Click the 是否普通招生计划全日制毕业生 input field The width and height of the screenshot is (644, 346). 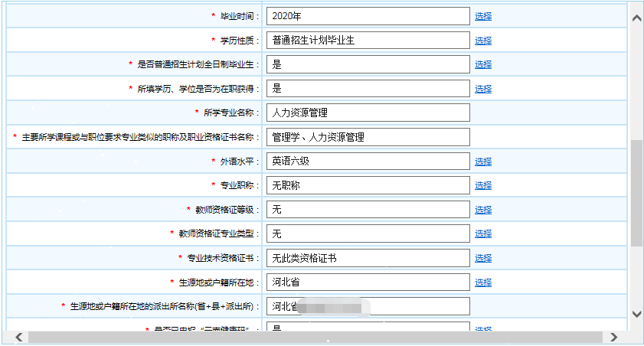[368, 64]
